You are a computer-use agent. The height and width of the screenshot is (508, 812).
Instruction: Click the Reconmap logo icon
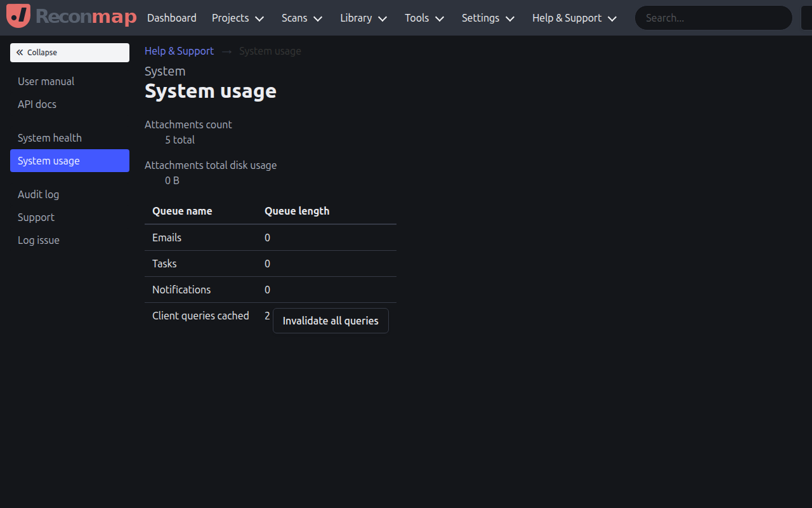(x=18, y=16)
